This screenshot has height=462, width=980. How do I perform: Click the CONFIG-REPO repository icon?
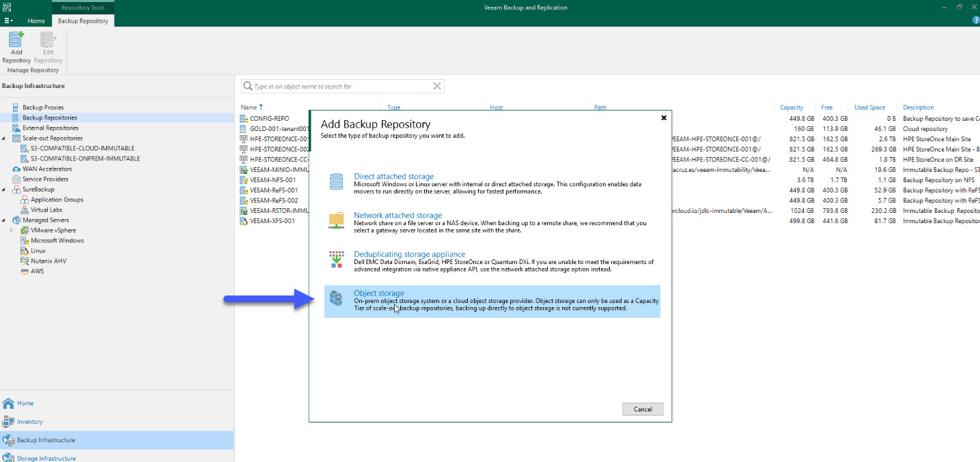point(244,118)
